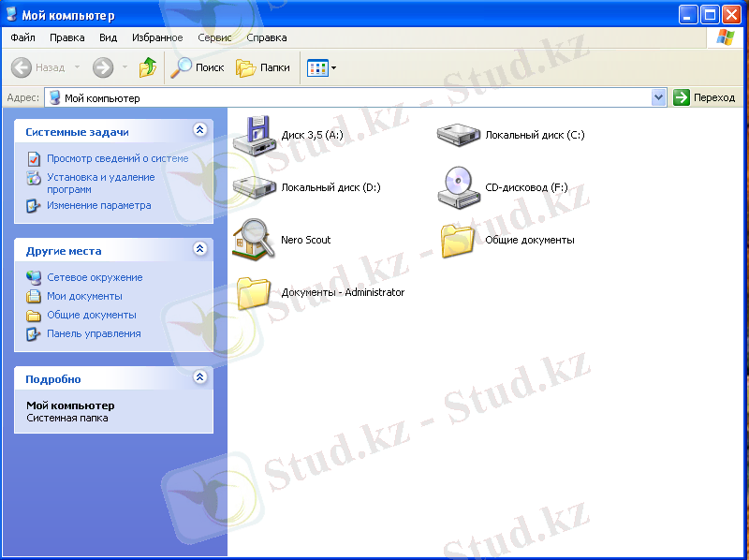Collapse the Другие места panel
The image size is (749, 560).
coord(199,249)
